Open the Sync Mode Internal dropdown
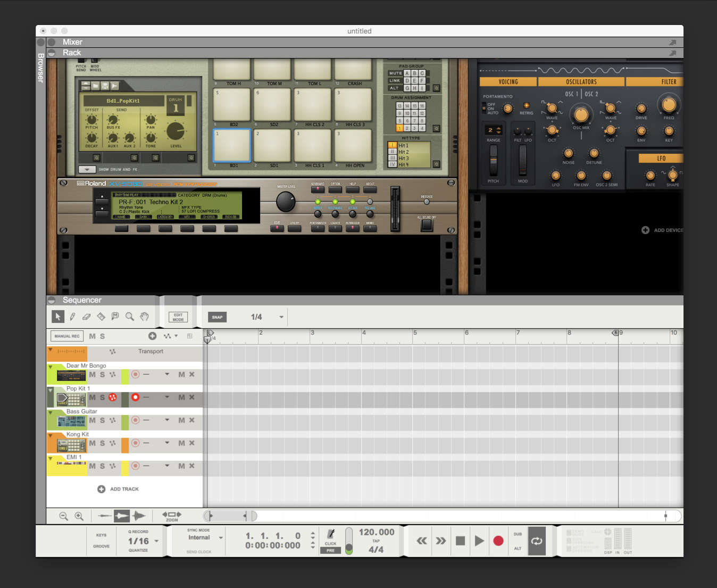This screenshot has height=588, width=717. click(221, 538)
